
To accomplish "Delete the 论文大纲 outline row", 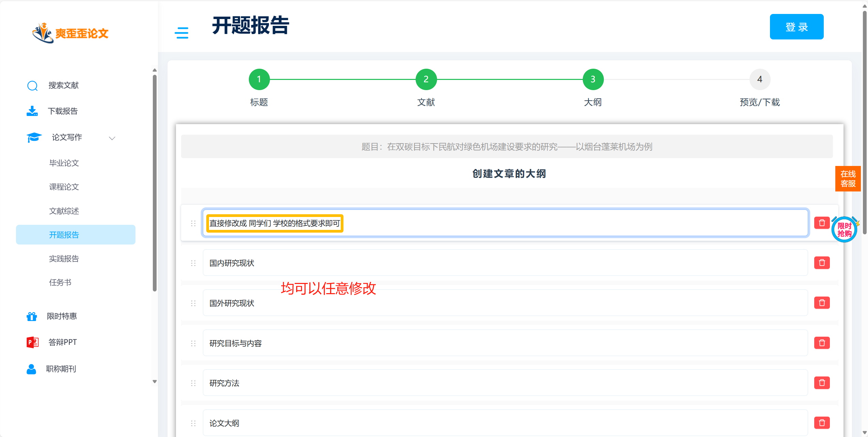I will 822,423.
